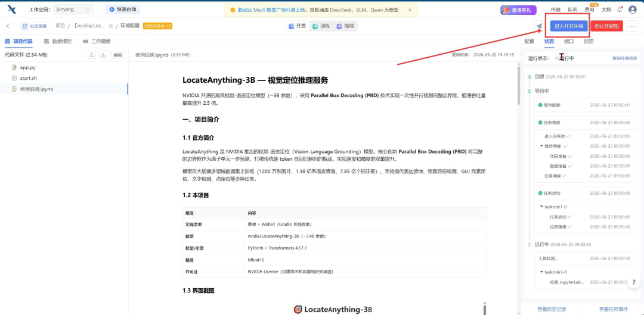Viewport: 644px width, 315px height.
Task: Click info icon beside the nvidia breadcrumb
Action: 111,26
